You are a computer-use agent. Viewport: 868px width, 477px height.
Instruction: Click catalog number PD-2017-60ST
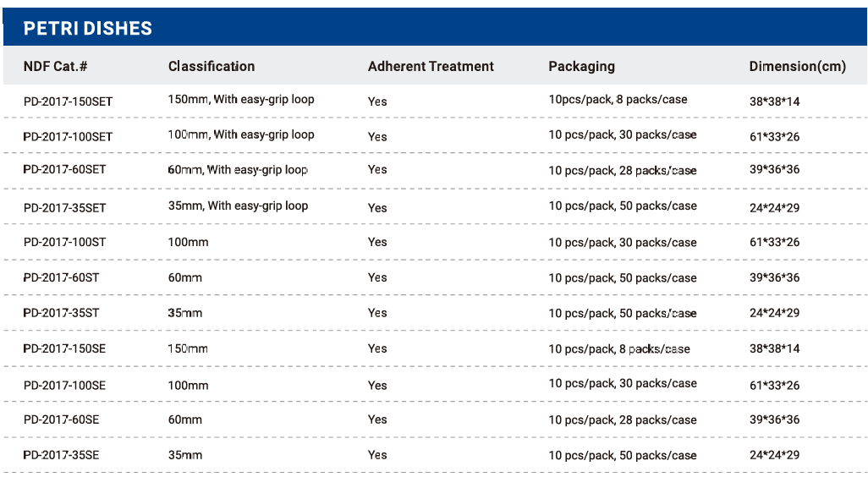coord(62,277)
